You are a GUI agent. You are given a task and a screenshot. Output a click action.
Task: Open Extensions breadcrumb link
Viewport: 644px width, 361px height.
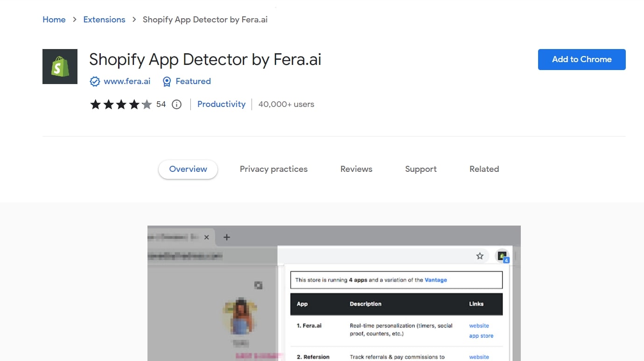[104, 20]
